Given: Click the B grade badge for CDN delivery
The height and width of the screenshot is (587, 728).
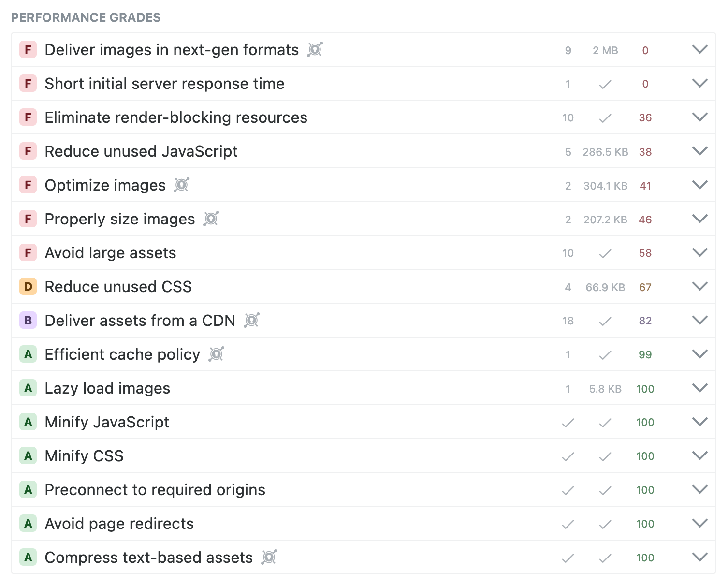Looking at the screenshot, I should pos(28,321).
